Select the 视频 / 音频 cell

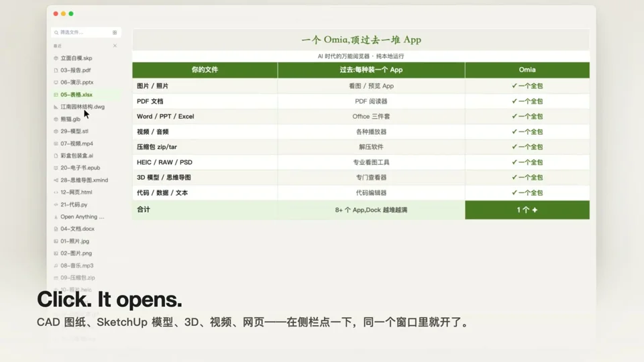click(x=205, y=132)
